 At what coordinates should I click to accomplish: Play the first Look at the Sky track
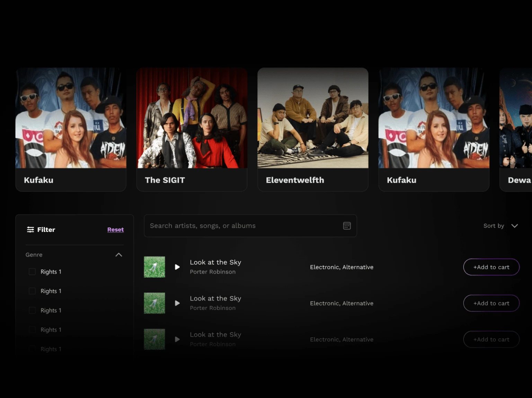click(177, 267)
